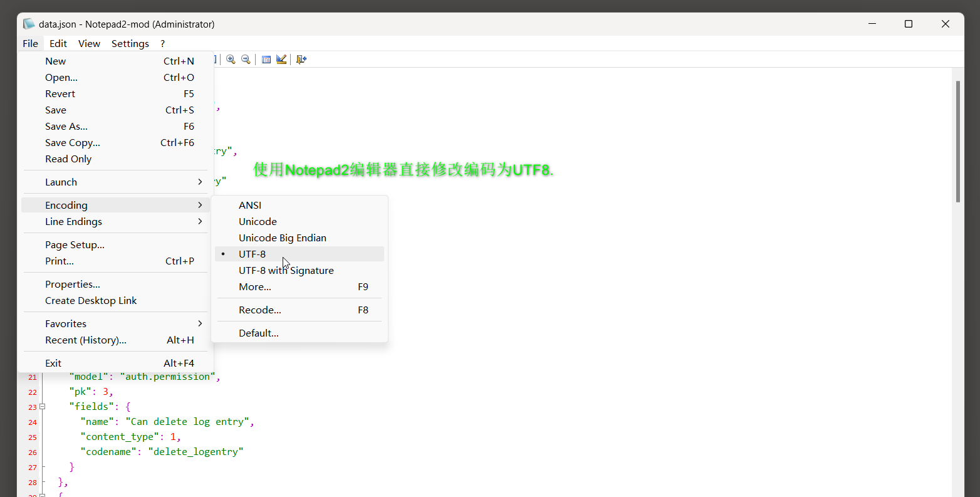The image size is (980, 497).
Task: Click the vertical scrollbar thumb of the editor
Action: (x=958, y=141)
